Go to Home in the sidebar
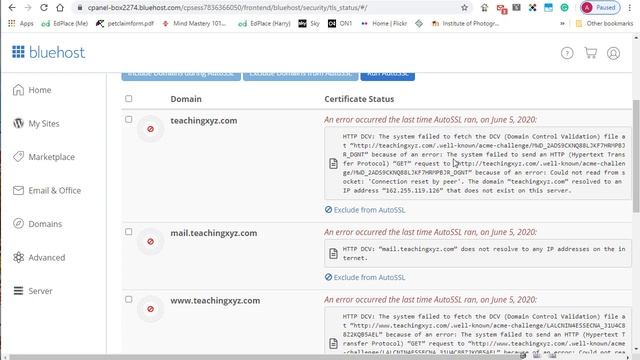This screenshot has height=360, width=640. coord(32,90)
